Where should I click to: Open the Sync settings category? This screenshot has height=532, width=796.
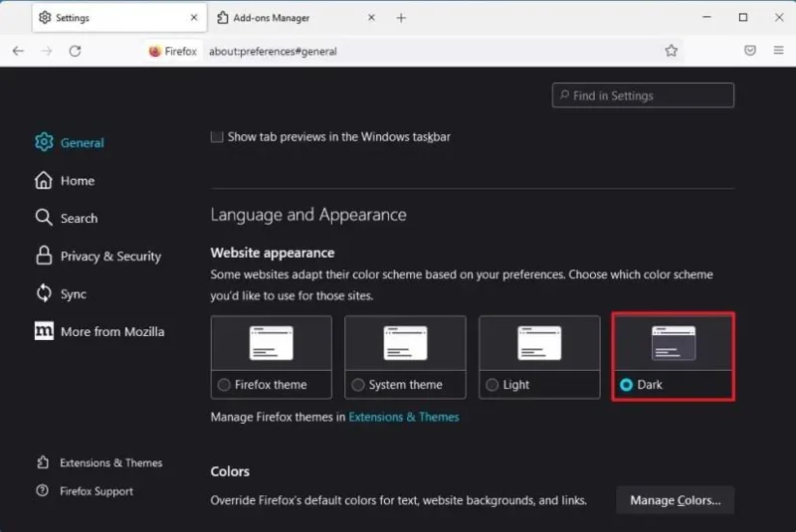pyautogui.click(x=61, y=293)
